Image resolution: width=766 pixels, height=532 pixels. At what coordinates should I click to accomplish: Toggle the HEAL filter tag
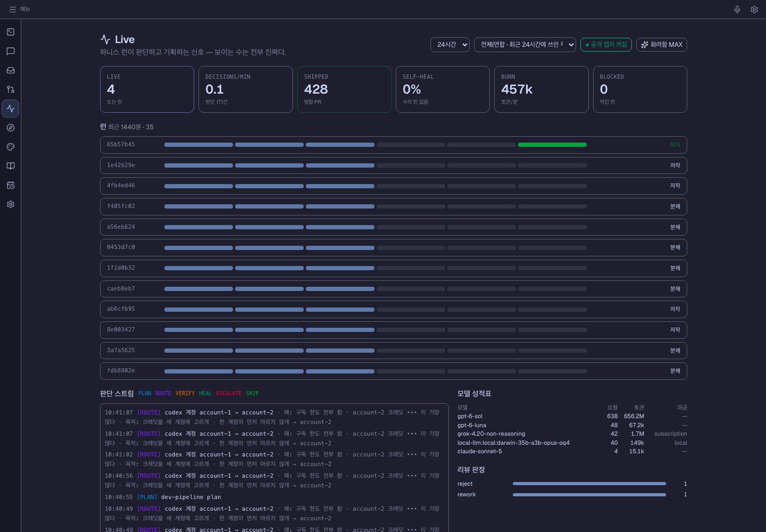pos(205,394)
